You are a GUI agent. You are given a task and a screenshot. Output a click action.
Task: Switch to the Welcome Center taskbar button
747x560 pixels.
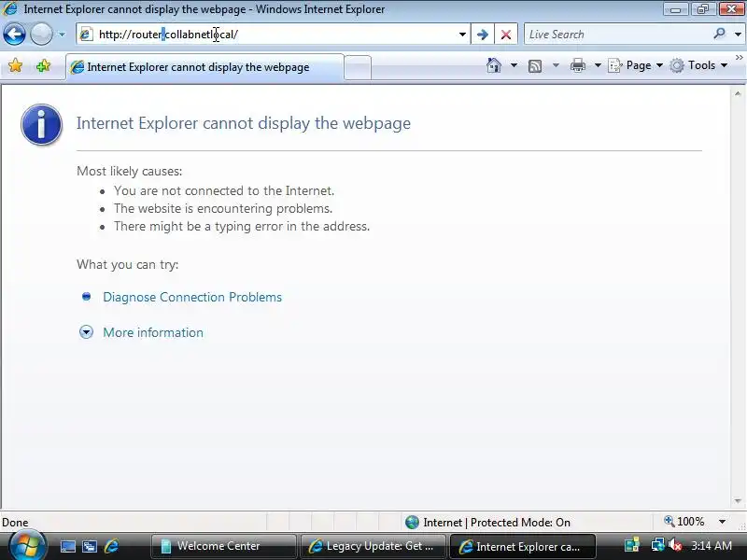(223, 546)
